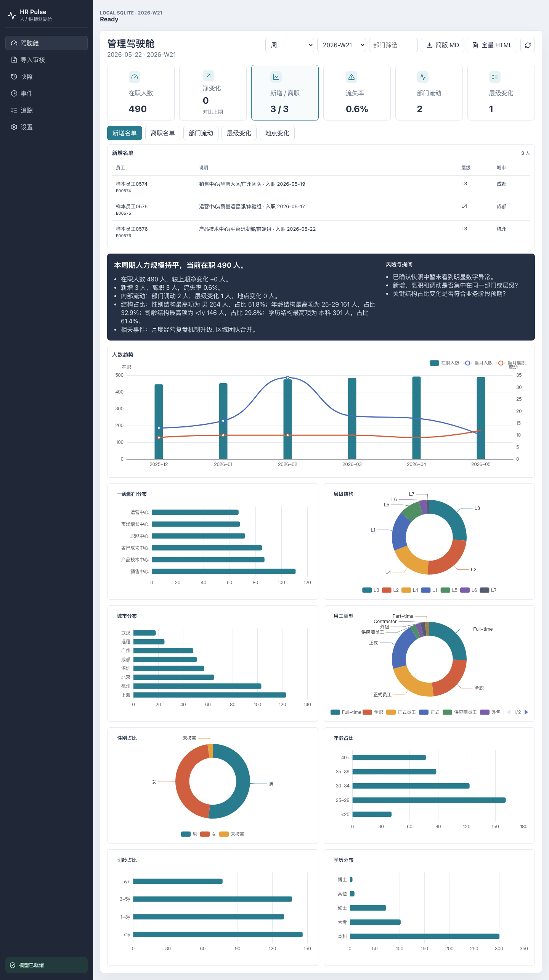Click the 部门流动 activity icon

423,77
